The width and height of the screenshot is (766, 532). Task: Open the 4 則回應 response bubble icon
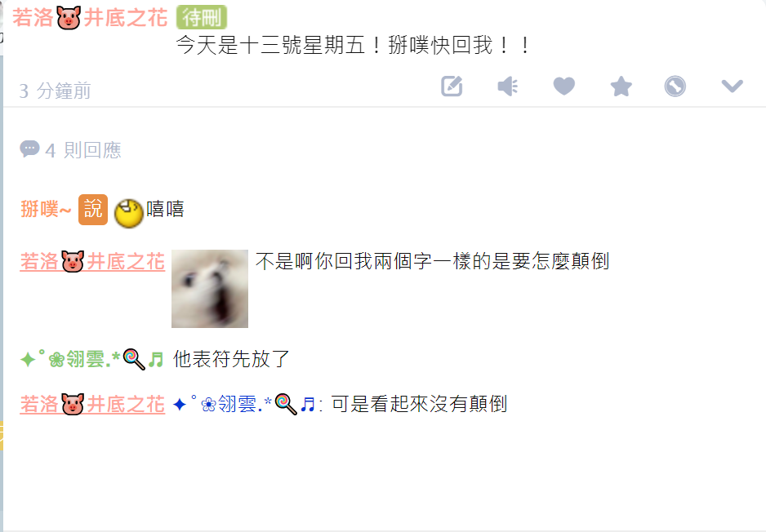click(29, 149)
